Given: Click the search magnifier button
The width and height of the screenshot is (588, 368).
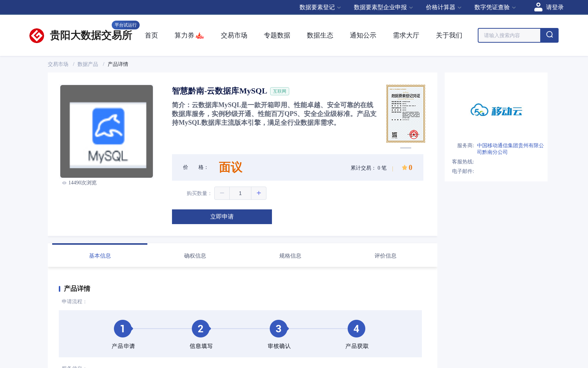Looking at the screenshot, I should 549,35.
